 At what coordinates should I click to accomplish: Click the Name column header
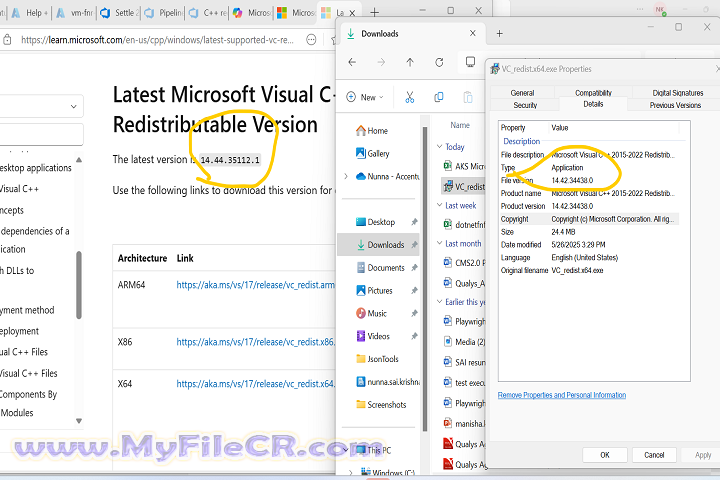click(x=460, y=125)
